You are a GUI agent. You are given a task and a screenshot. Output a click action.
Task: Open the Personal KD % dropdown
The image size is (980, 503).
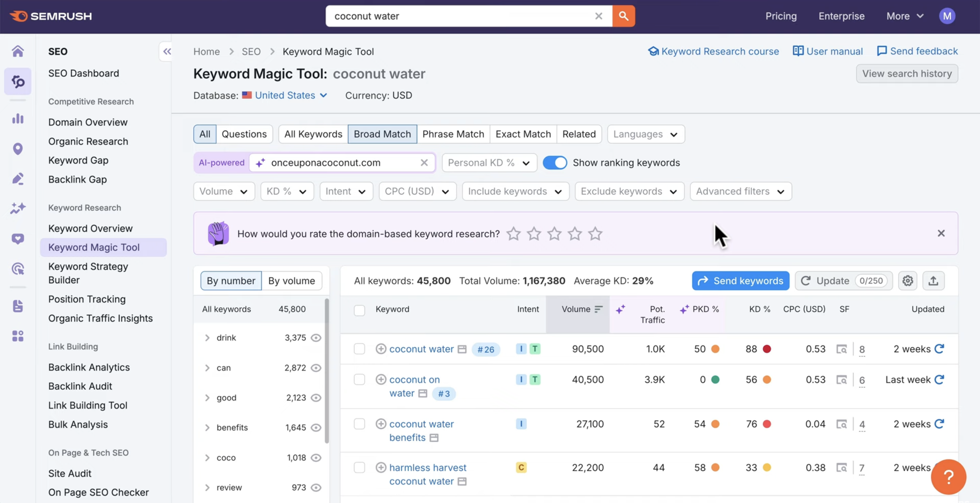489,163
